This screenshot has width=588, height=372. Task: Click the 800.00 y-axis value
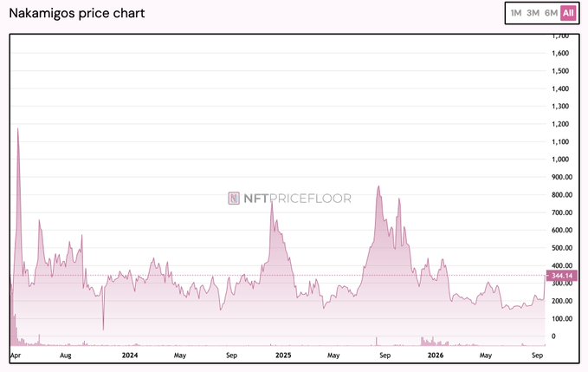click(562, 195)
